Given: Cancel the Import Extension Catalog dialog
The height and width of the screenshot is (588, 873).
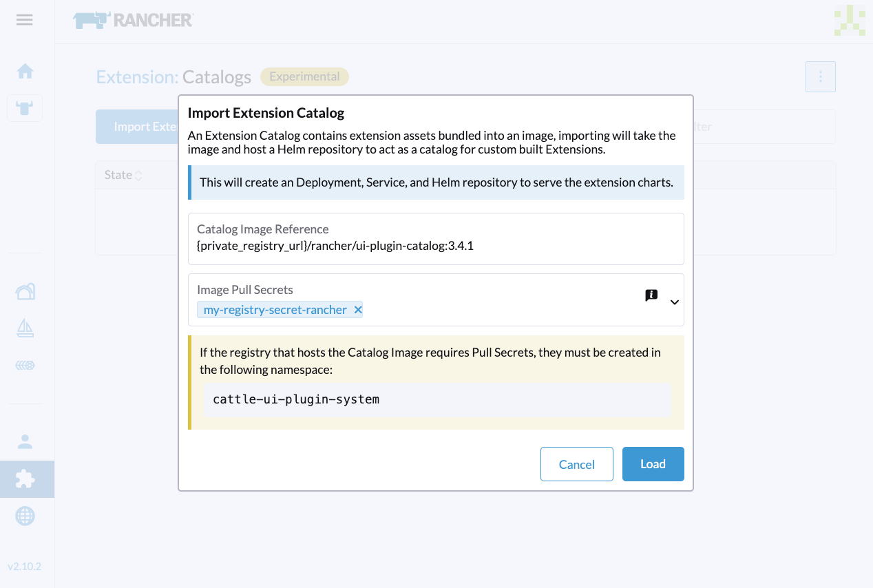Looking at the screenshot, I should pos(576,464).
